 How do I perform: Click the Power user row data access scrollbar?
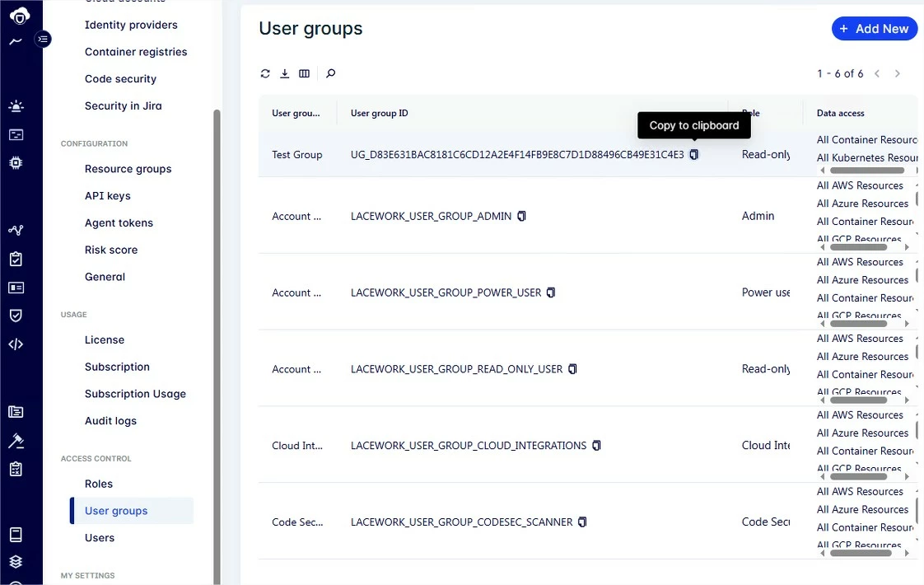tap(859, 324)
